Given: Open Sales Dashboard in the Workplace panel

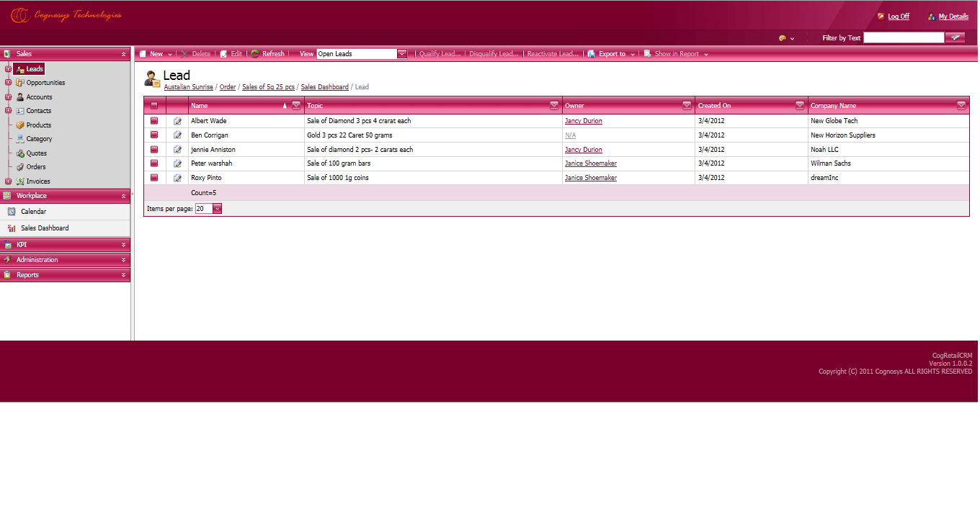Looking at the screenshot, I should click(45, 228).
